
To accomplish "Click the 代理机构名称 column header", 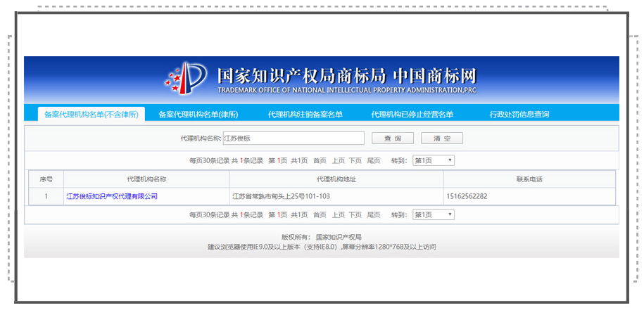I will tap(146, 179).
